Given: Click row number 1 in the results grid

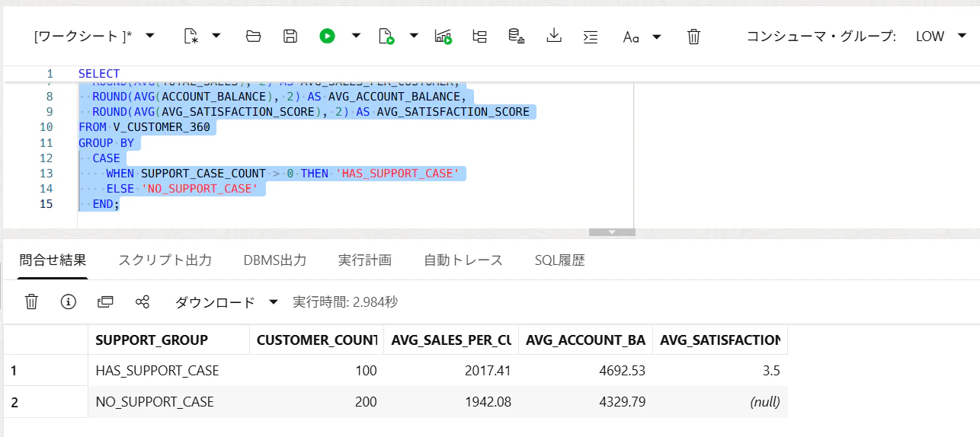Looking at the screenshot, I should (45, 371).
